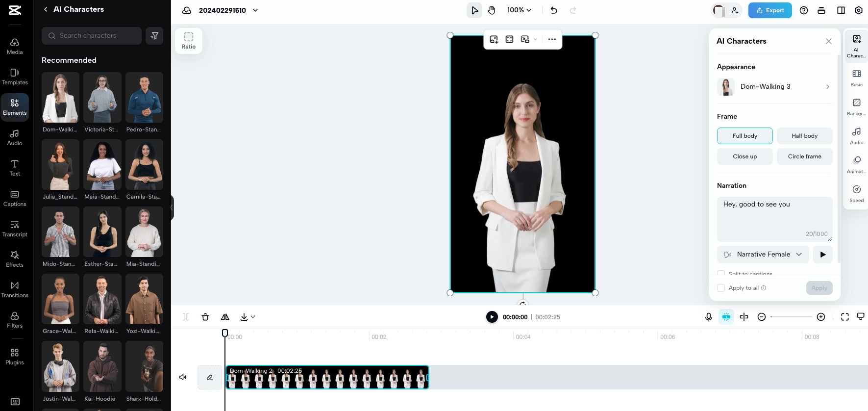This screenshot has height=411, width=868.
Task: Open the Speed tab in right rail
Action: point(857,193)
